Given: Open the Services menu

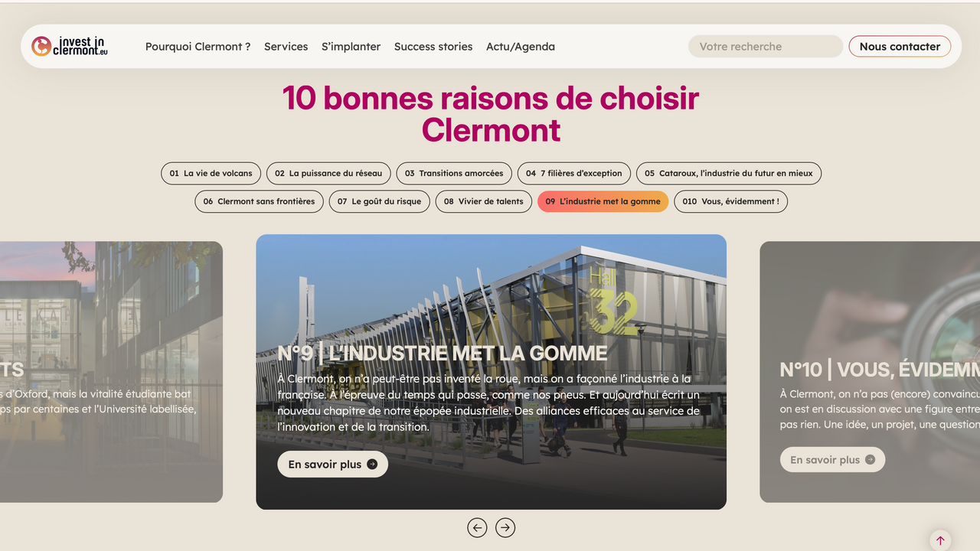Looking at the screenshot, I should pyautogui.click(x=286, y=47).
